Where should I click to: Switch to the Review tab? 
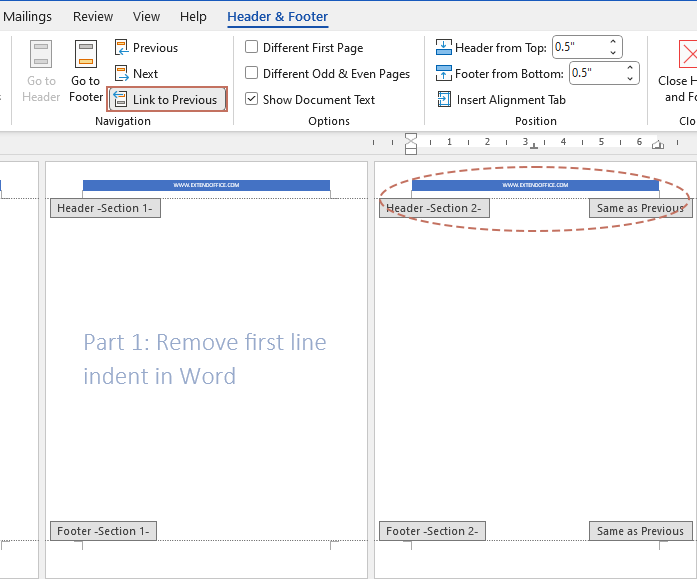pyautogui.click(x=93, y=16)
